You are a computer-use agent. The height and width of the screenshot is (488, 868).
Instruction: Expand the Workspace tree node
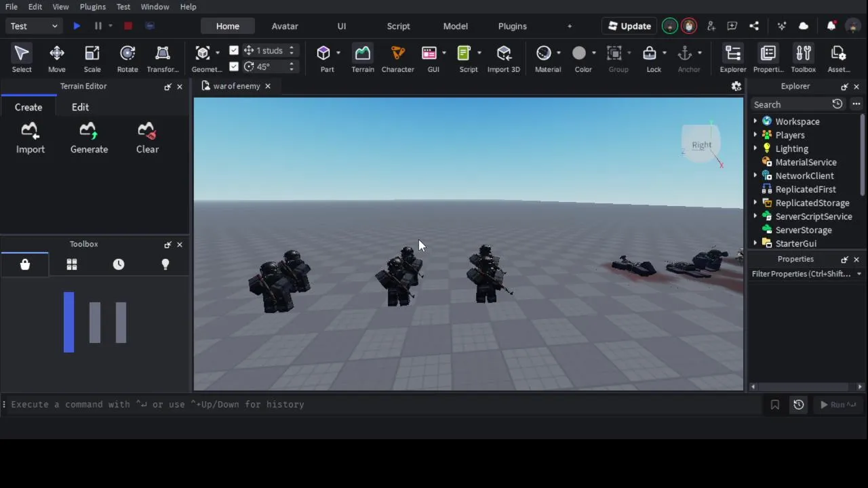[755, 121]
